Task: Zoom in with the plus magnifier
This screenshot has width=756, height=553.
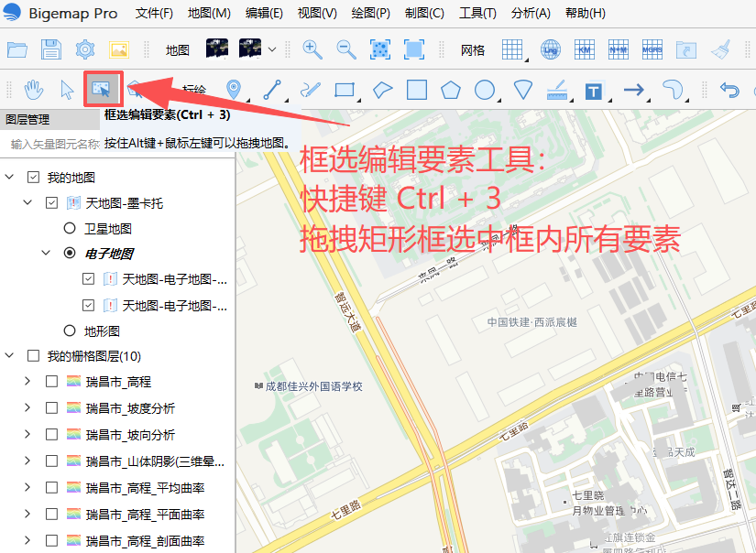Action: coord(312,49)
